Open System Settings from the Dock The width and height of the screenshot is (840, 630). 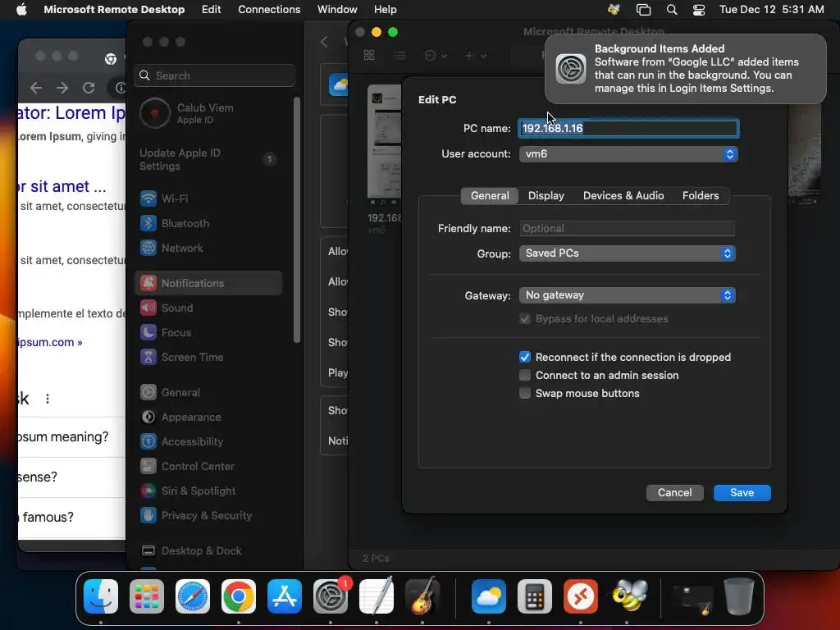331,596
